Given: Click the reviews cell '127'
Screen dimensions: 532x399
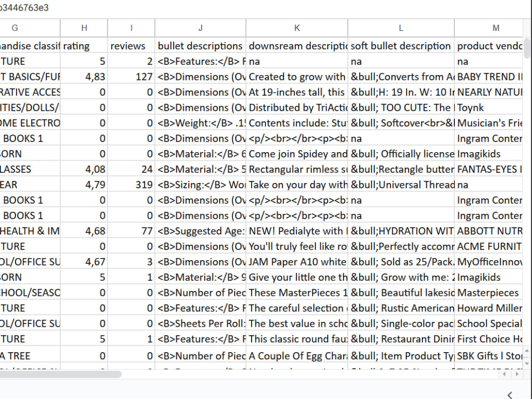Looking at the screenshot, I should pos(131,77).
